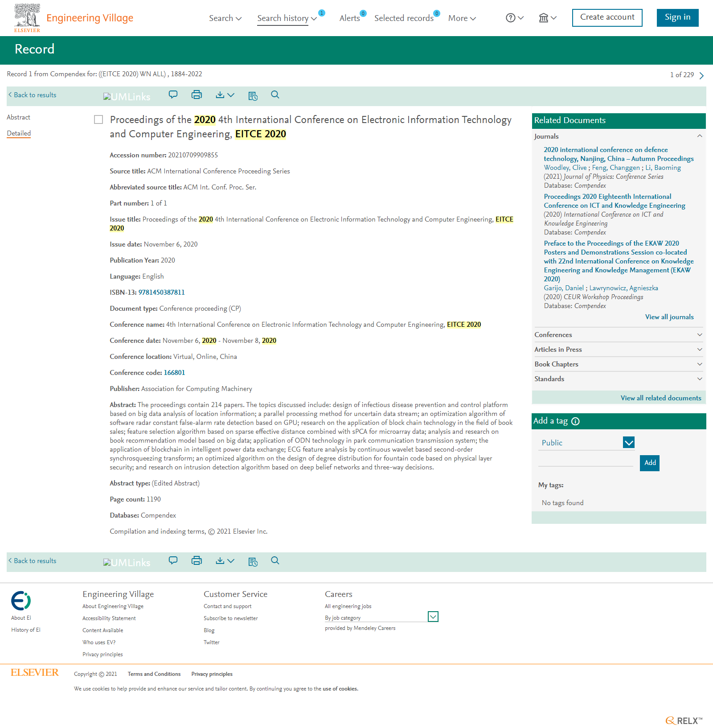Click the Add tag button
Screen dimensions: 713x728
click(650, 463)
